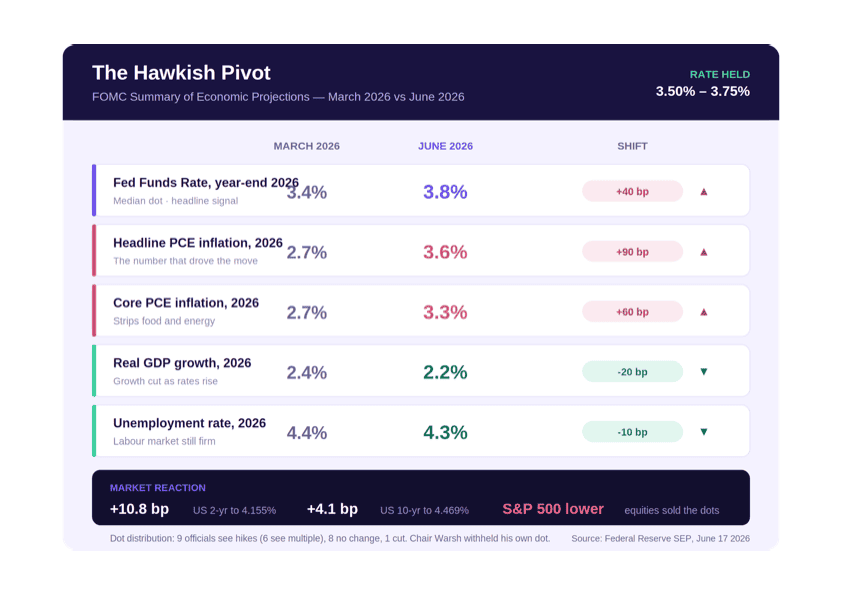Click the S&P 500 lower text
The width and height of the screenshot is (842, 595).
(x=553, y=509)
